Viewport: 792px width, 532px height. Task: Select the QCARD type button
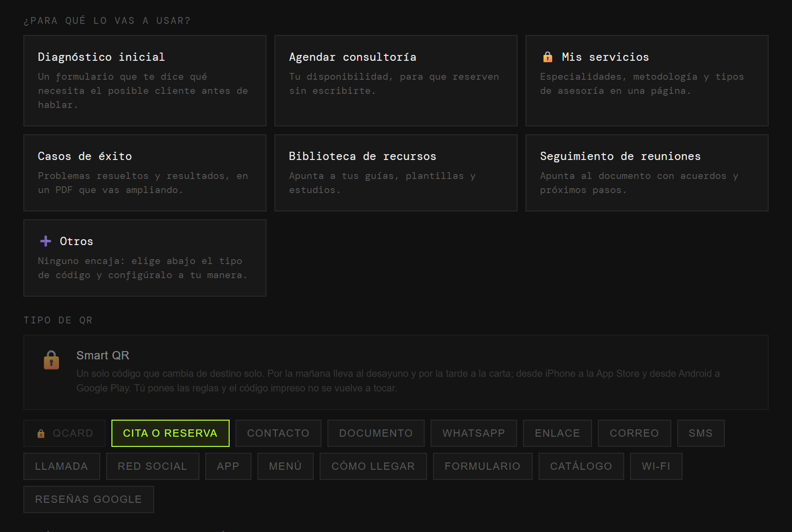pos(65,433)
